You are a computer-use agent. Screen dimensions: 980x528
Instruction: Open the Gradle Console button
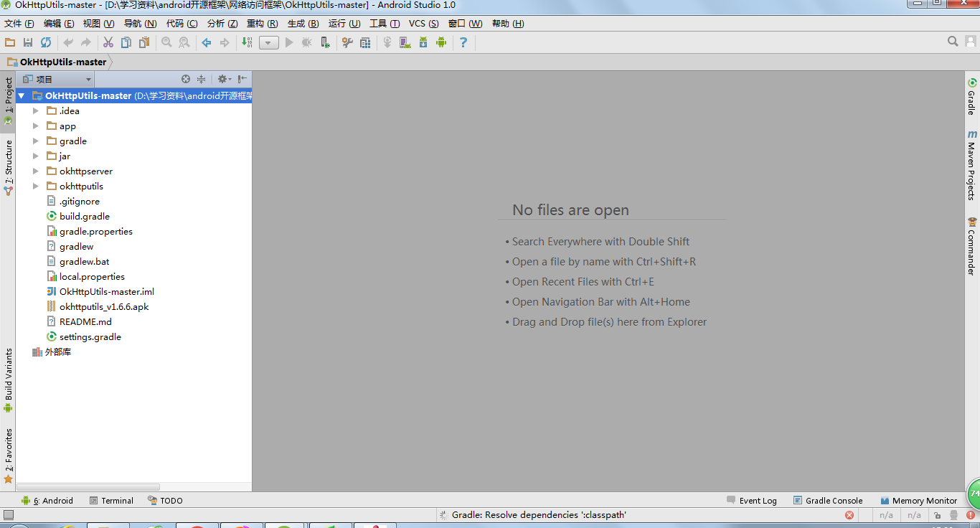click(828, 501)
